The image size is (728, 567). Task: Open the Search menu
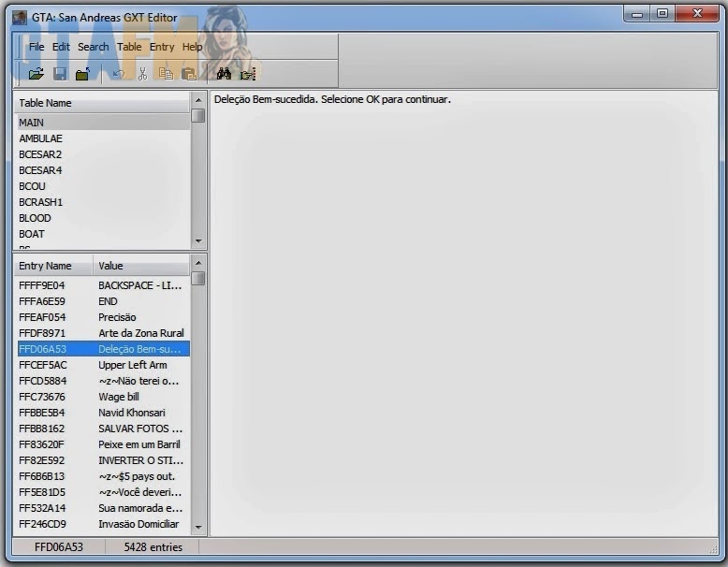(x=94, y=47)
